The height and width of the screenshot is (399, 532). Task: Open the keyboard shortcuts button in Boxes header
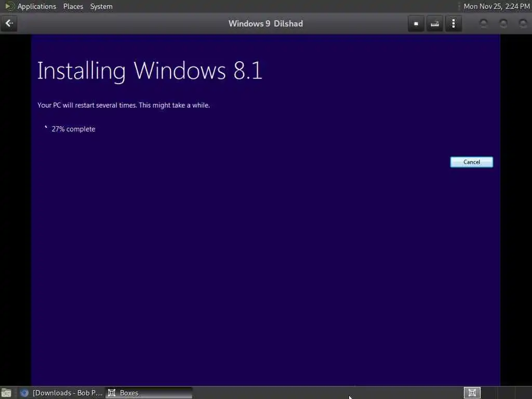[435, 23]
